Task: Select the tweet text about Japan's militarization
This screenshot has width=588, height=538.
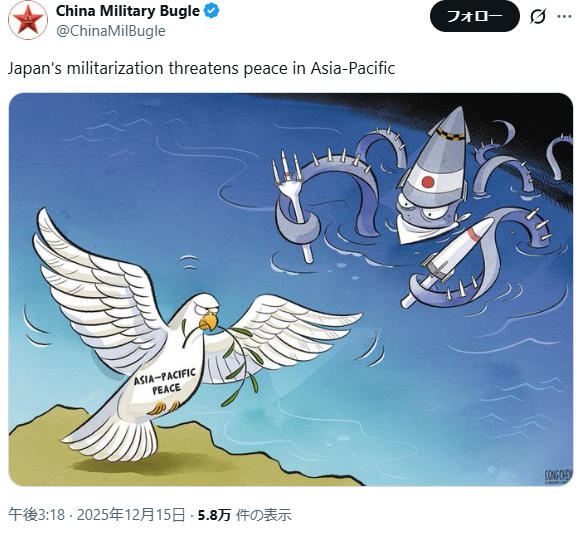Action: coord(201,68)
